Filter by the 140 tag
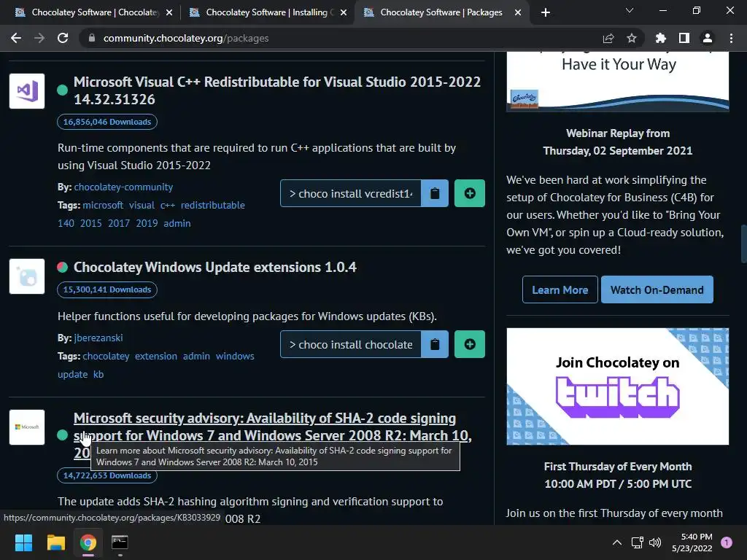The image size is (747, 560). [66, 223]
